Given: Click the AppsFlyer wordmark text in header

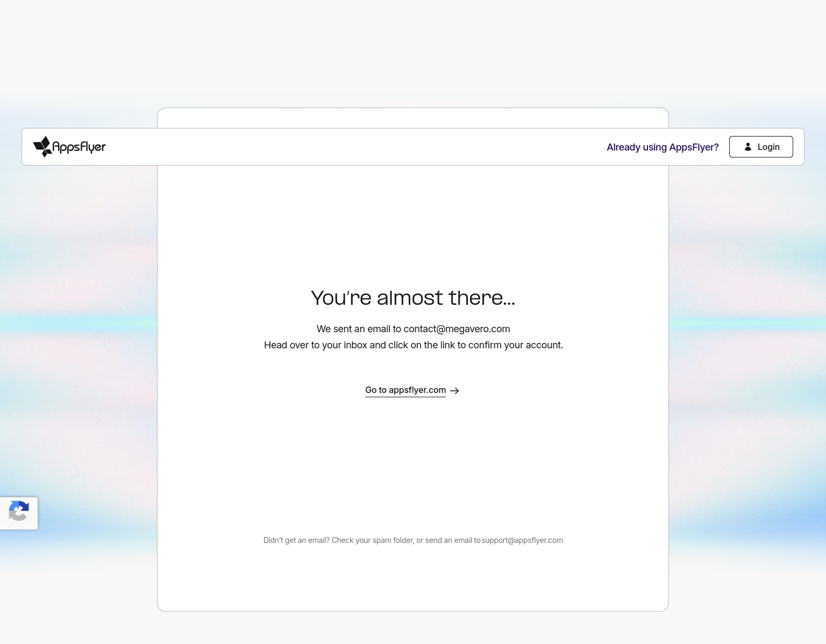Looking at the screenshot, I should (x=79, y=147).
